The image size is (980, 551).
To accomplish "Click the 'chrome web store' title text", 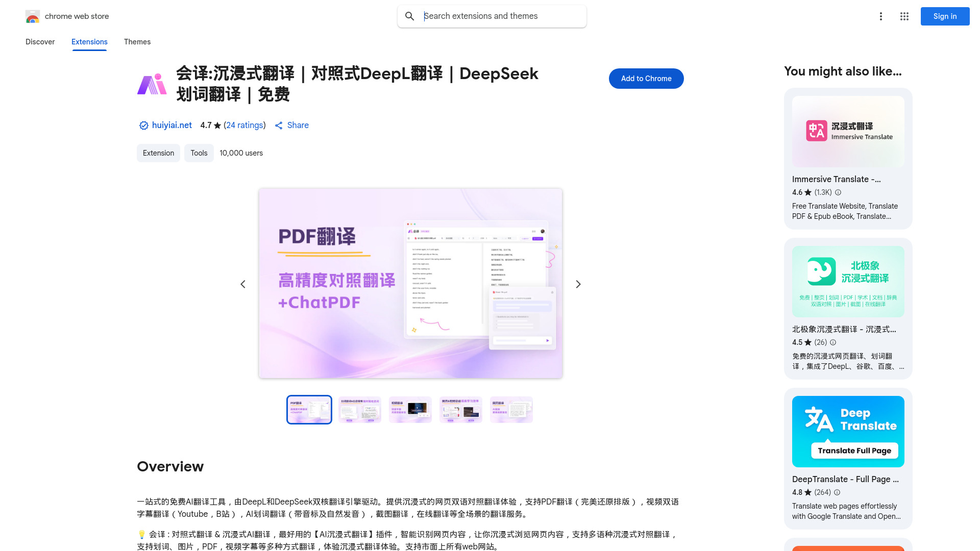I will click(x=77, y=16).
